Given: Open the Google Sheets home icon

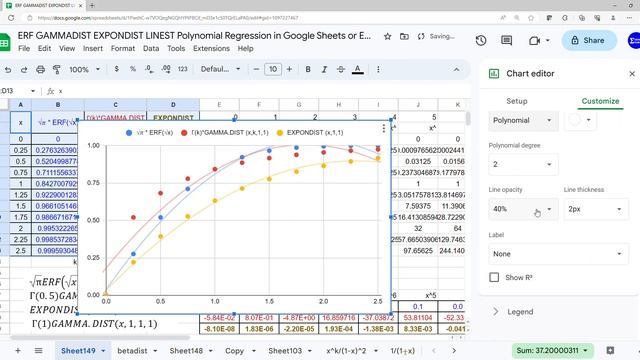Looking at the screenshot, I should pyautogui.click(x=5, y=42).
